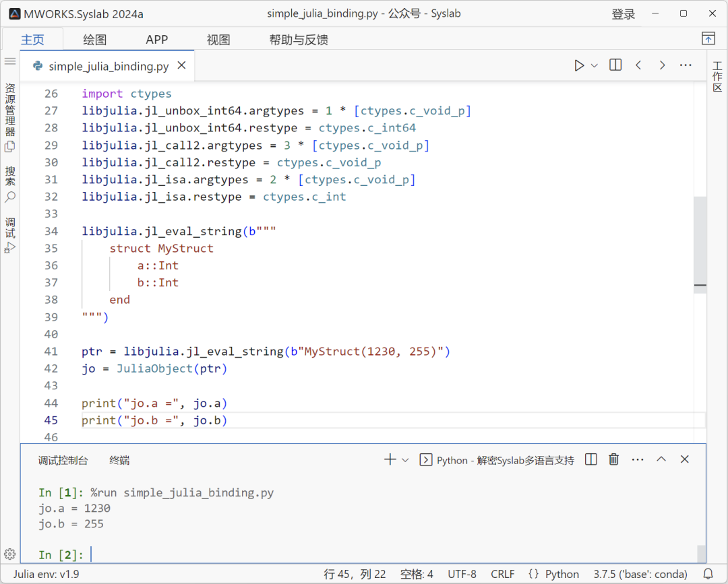Place cursor on 'import ctypes' line
This screenshot has height=584, width=728.
[127, 94]
